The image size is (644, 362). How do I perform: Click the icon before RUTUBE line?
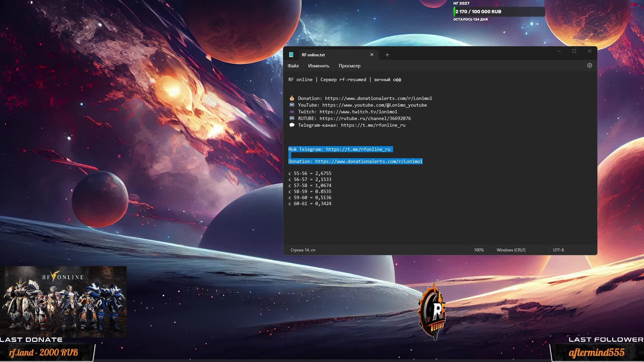coord(292,118)
